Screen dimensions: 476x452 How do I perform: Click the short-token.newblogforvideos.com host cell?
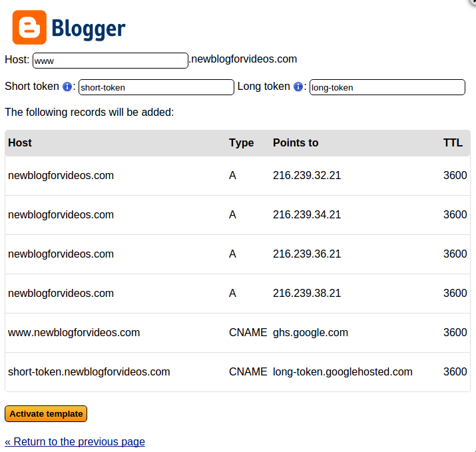pyautogui.click(x=89, y=371)
